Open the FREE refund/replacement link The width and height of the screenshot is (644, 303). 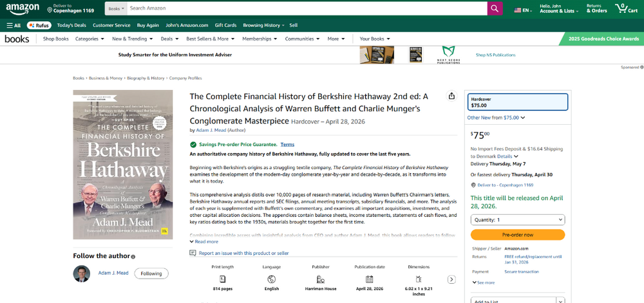tap(533, 259)
